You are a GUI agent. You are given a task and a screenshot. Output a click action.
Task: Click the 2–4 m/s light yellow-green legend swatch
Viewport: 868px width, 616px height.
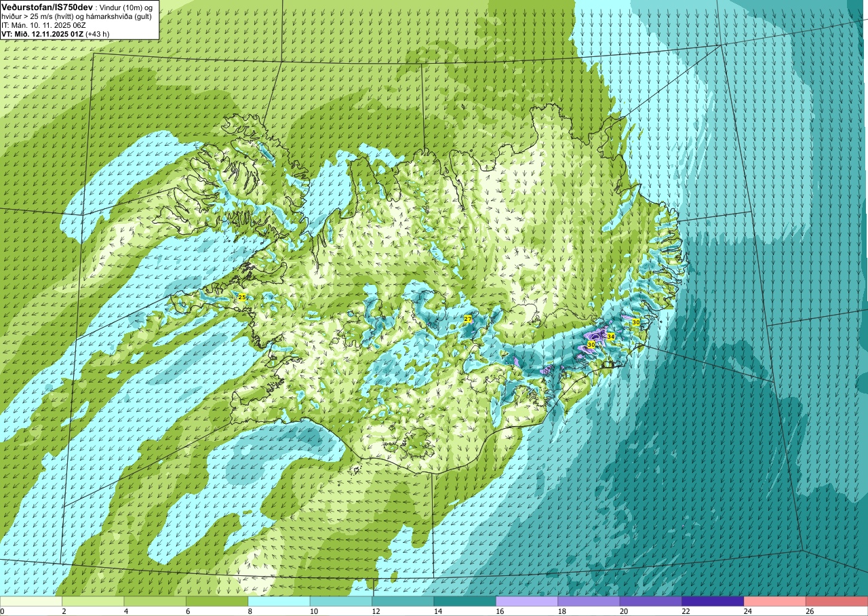point(93,602)
